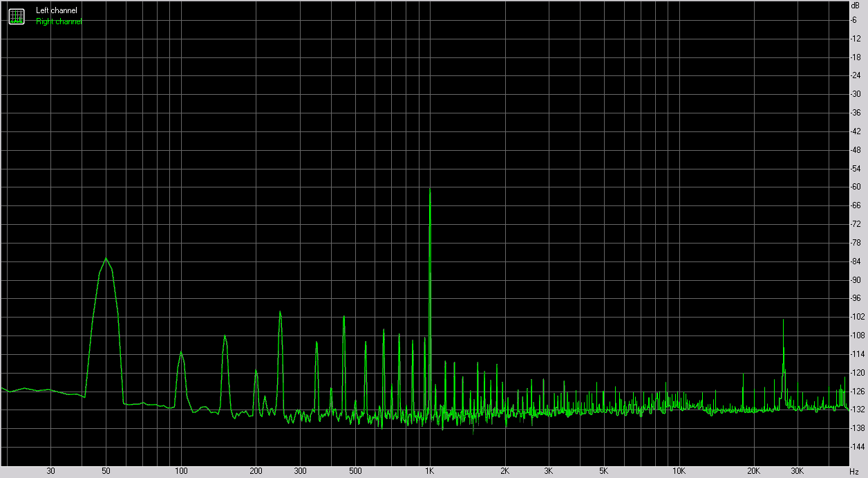868x478 pixels.
Task: Click the '-102' dB axis value
Action: coord(857,317)
